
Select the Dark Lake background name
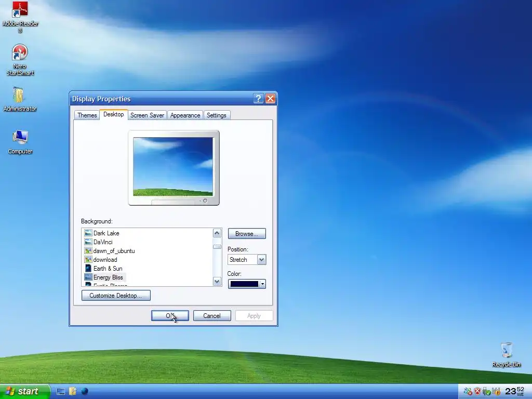(106, 233)
